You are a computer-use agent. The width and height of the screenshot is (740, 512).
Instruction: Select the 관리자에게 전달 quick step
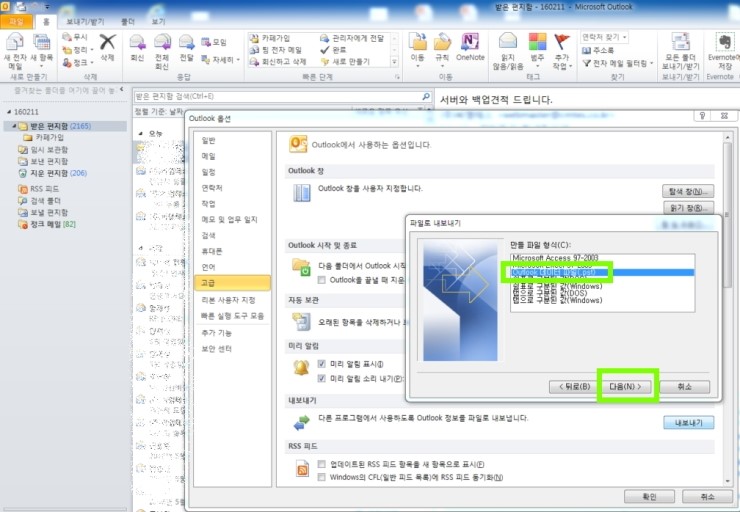pyautogui.click(x=352, y=38)
